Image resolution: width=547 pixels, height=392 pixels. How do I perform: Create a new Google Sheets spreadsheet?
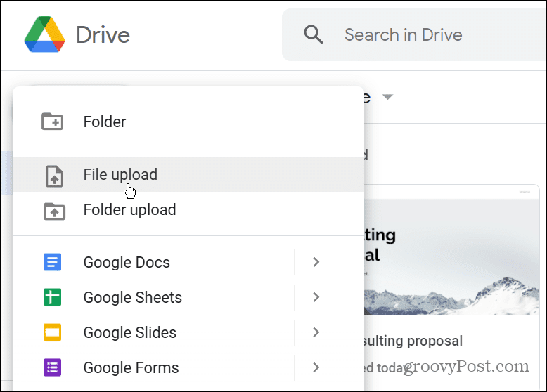(153, 297)
